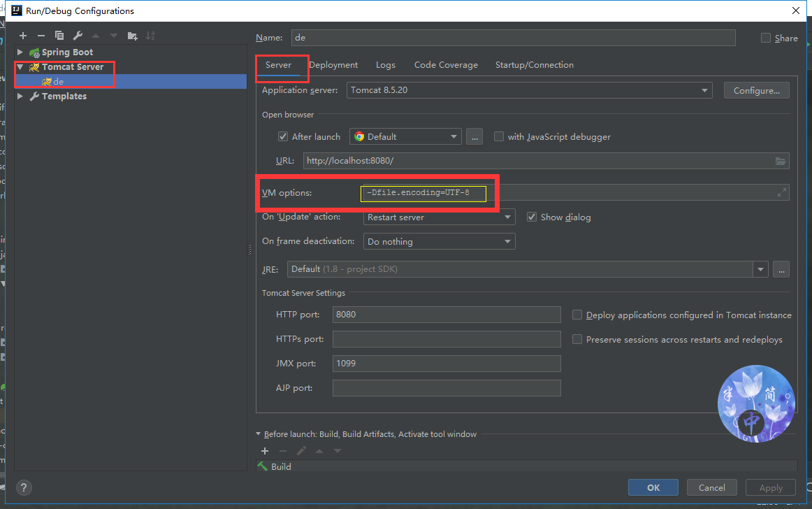
Task: Click the HTTPs port field
Action: tap(447, 339)
